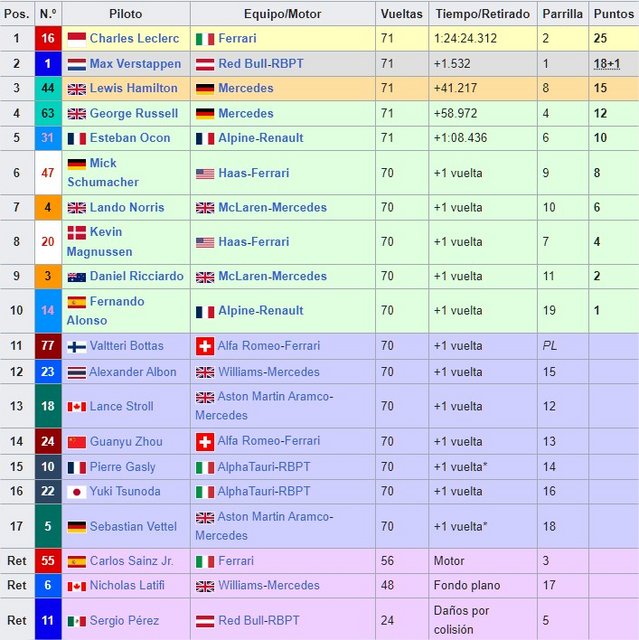The height and width of the screenshot is (640, 639).
Task: Open the Daniel Ricciardo link
Action: 137,276
